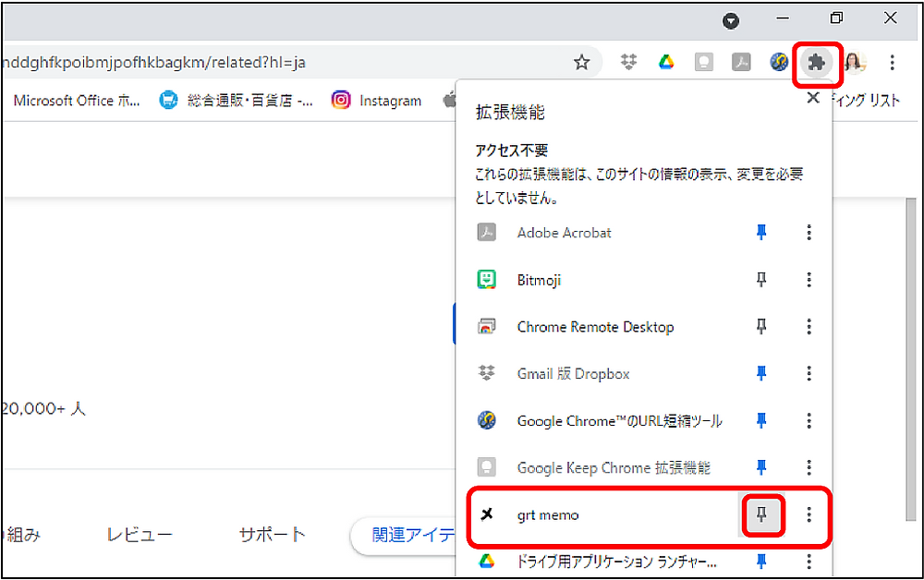Screen dimensions: 924x580
Task: Switch to the 関連アイテム tab
Action: point(403,536)
